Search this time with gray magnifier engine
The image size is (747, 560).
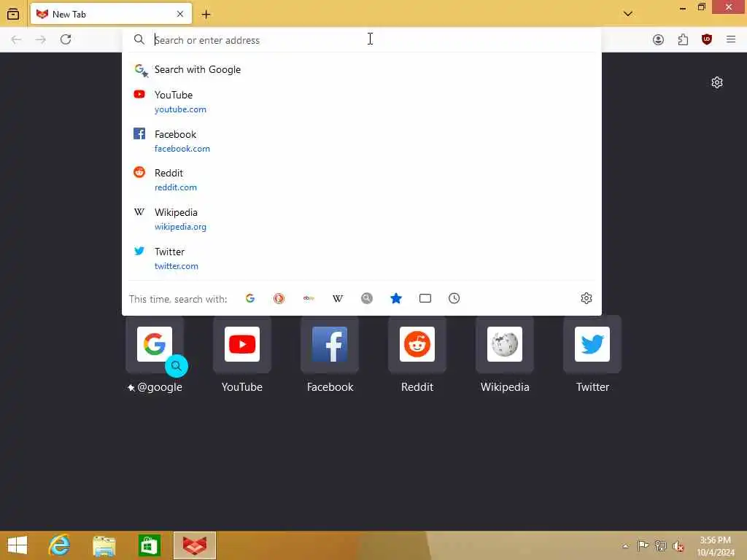click(367, 298)
